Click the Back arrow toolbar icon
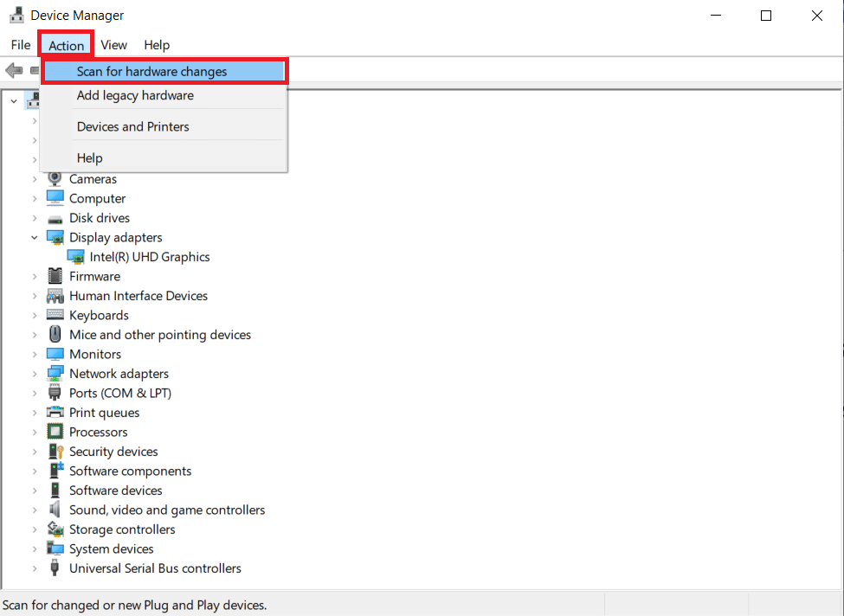The image size is (844, 616). pyautogui.click(x=14, y=70)
